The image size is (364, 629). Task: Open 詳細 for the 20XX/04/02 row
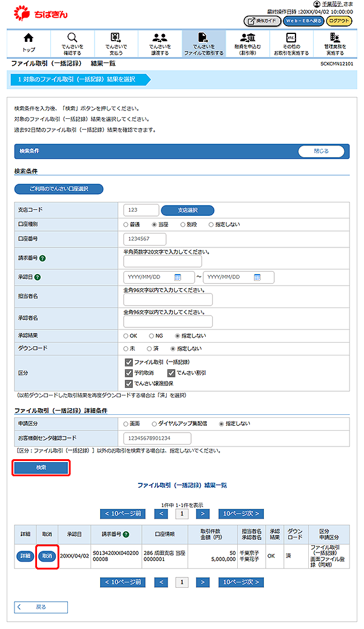(x=25, y=556)
